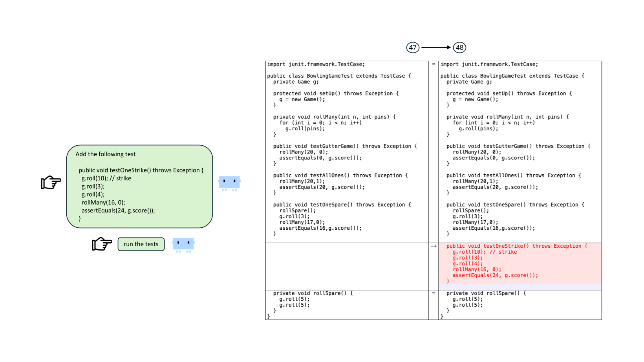The height and width of the screenshot is (362, 644).
Task: Select the blue robot right of the prompt box
Action: (x=229, y=183)
